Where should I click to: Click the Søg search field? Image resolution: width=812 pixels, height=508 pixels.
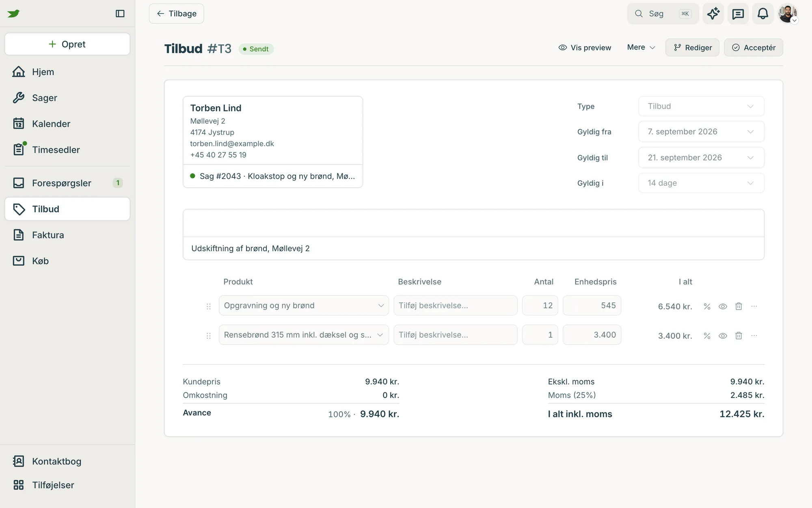[x=663, y=13]
